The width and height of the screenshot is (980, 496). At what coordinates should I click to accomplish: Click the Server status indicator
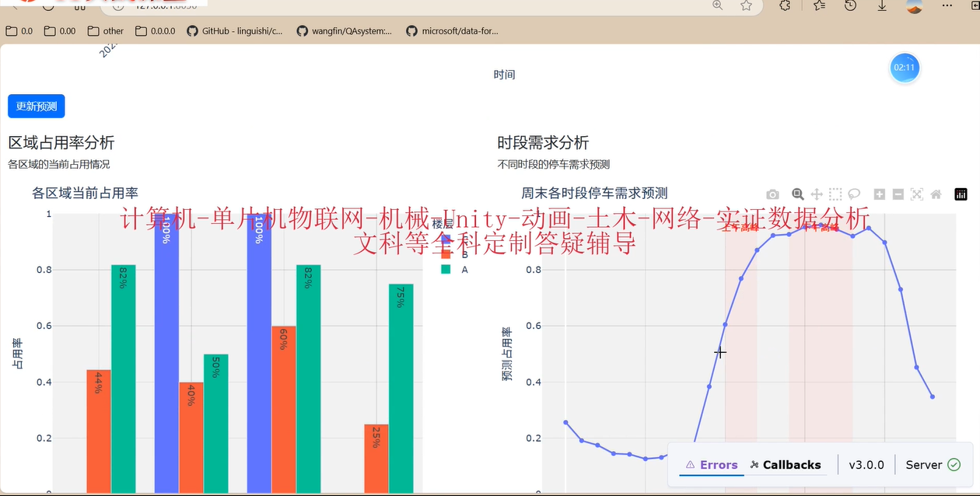(x=933, y=465)
